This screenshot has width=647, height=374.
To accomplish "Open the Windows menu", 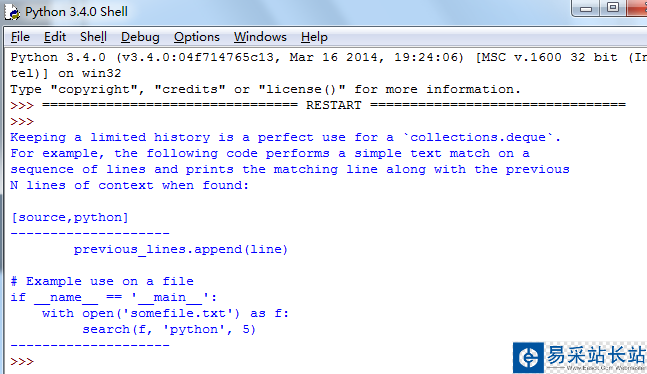I will pyautogui.click(x=260, y=37).
